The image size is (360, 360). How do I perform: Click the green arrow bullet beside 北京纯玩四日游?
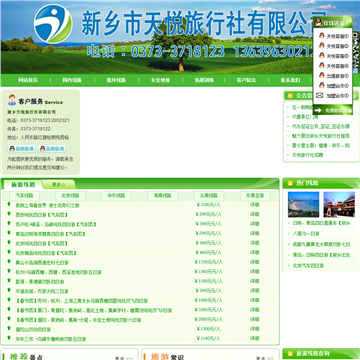9,243
